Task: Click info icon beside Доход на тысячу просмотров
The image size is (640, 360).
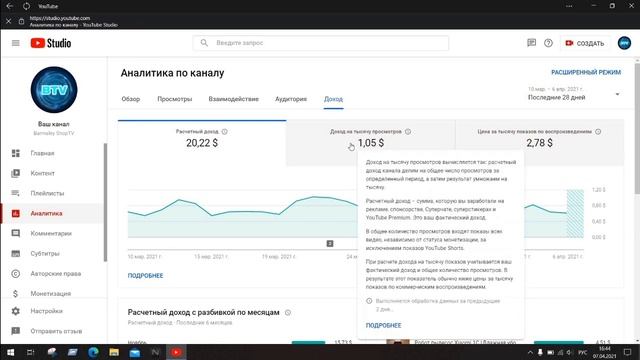Action: (x=408, y=131)
